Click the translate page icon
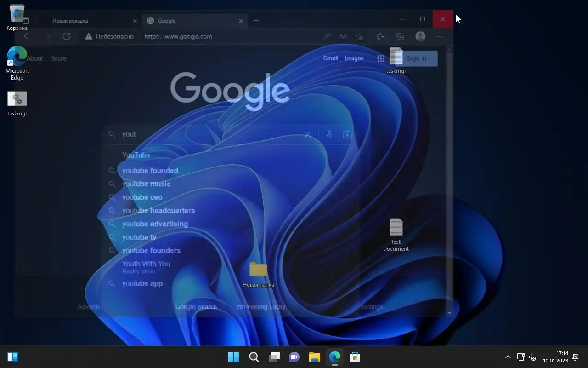The height and width of the screenshot is (368, 588). click(x=343, y=36)
